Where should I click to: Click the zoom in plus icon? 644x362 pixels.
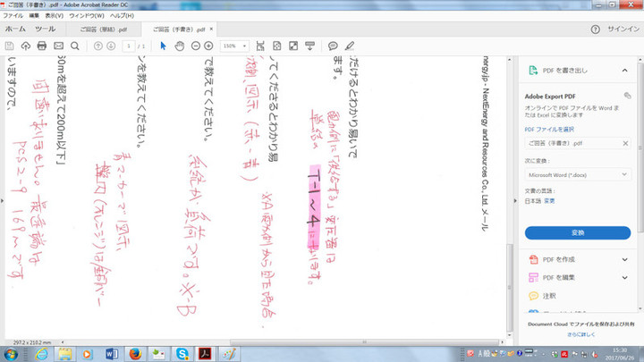coord(208,46)
